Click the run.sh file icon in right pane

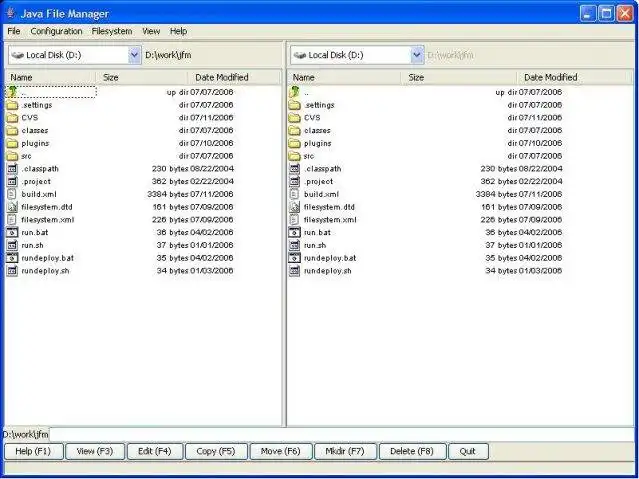pos(295,245)
